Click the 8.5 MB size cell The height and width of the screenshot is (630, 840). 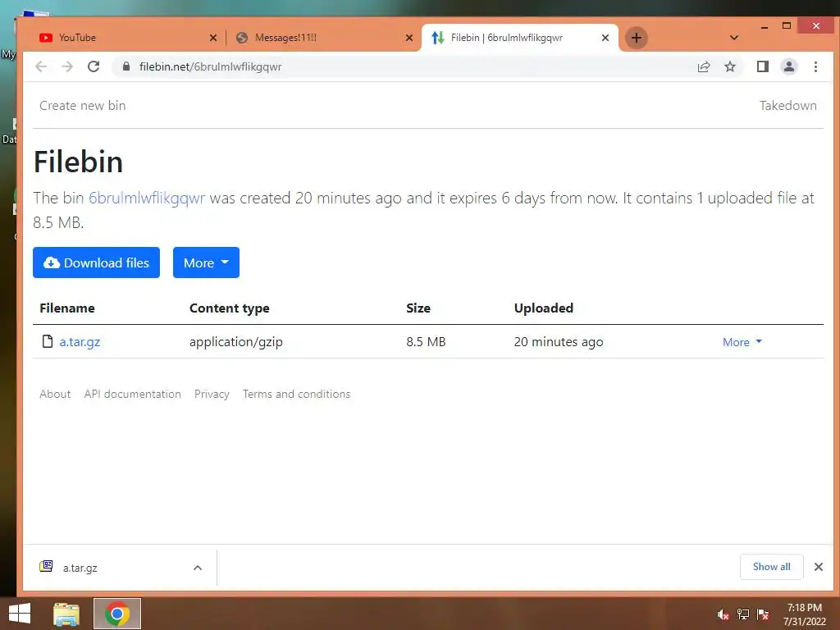pyautogui.click(x=426, y=342)
